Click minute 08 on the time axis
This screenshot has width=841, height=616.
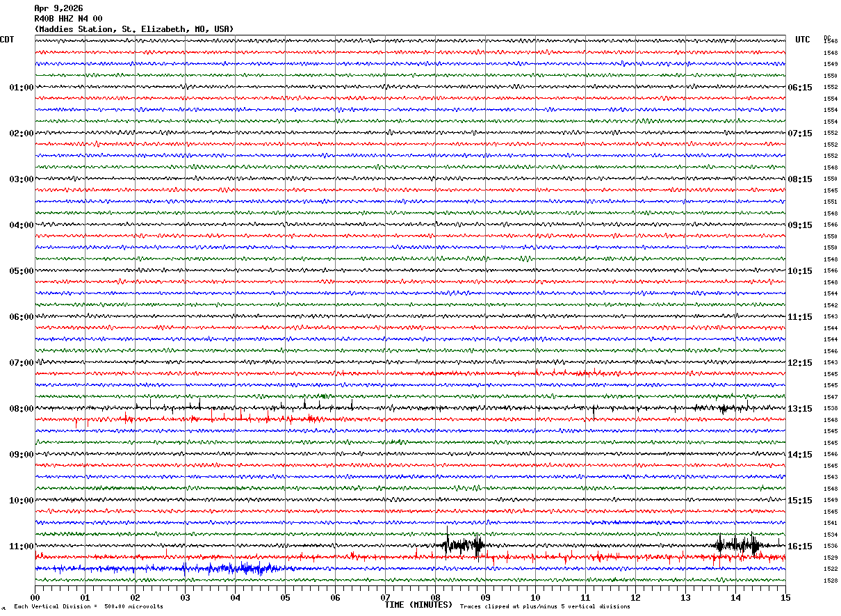click(435, 597)
